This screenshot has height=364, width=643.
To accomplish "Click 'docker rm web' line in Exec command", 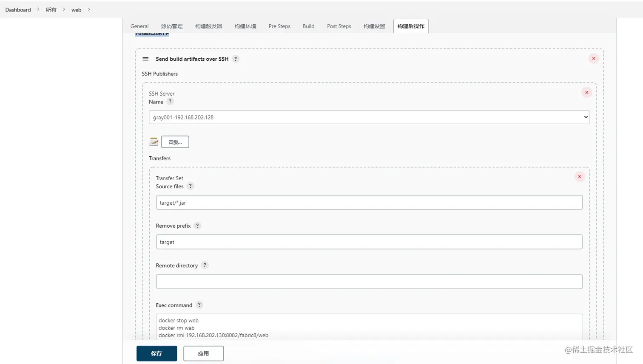I will 176,328.
